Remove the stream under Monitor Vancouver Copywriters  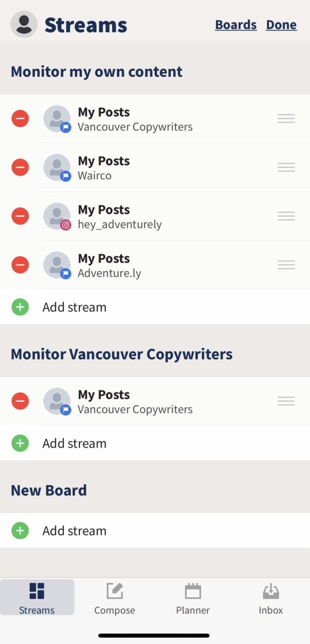pyautogui.click(x=20, y=401)
